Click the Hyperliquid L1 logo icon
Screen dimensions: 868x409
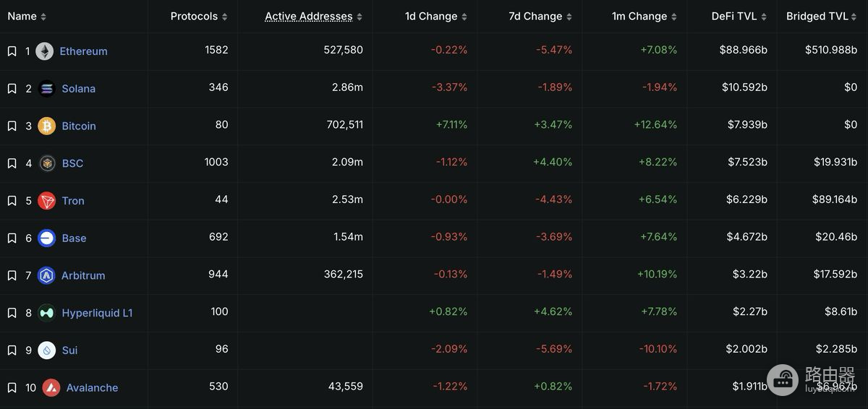click(47, 313)
